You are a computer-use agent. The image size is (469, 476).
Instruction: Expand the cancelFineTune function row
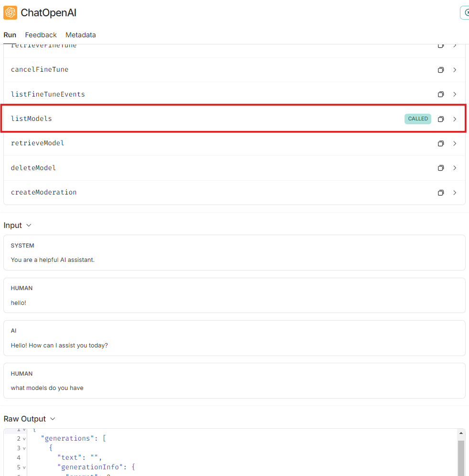tap(455, 70)
